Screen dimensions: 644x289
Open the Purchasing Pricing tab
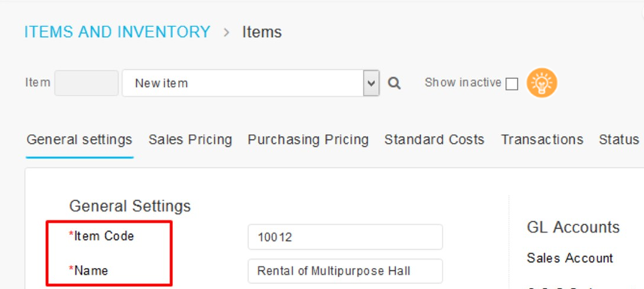click(x=308, y=140)
